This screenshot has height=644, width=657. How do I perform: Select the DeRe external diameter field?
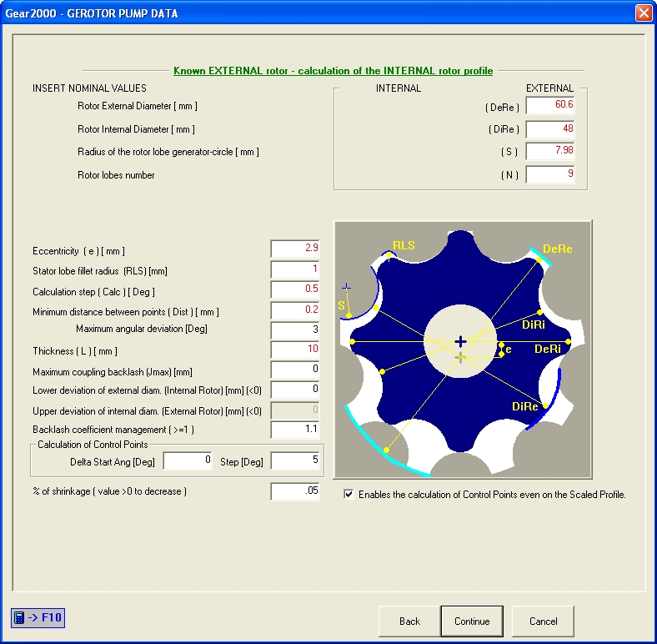550,105
